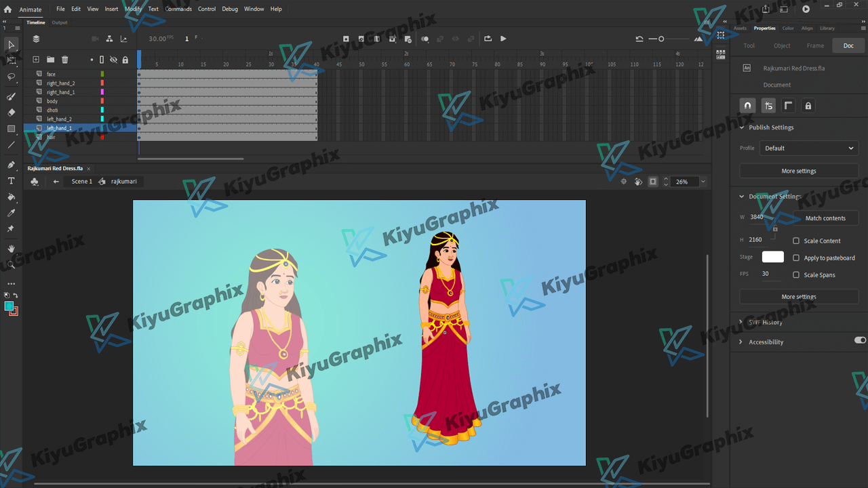
Task: Select the right_hand_2 layer
Action: click(61, 83)
